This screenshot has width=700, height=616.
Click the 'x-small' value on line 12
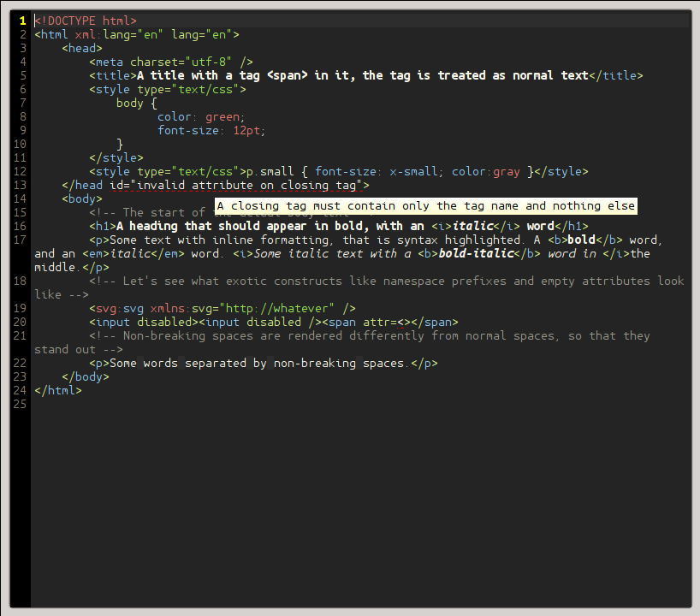point(413,171)
